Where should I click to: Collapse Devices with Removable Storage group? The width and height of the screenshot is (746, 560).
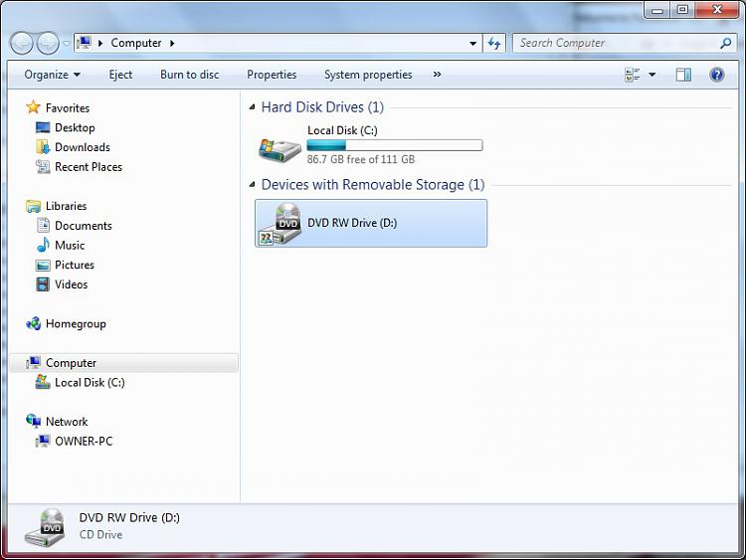pyautogui.click(x=253, y=185)
